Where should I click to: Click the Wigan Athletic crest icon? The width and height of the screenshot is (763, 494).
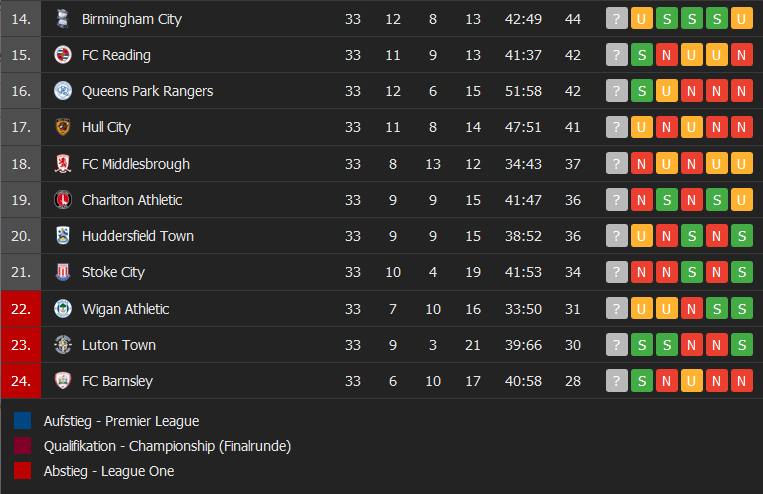click(x=62, y=309)
